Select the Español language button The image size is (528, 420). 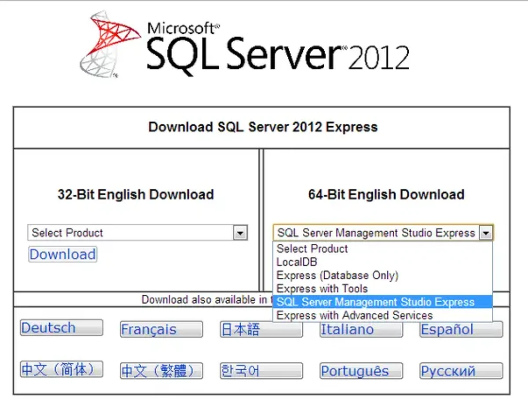(461, 329)
